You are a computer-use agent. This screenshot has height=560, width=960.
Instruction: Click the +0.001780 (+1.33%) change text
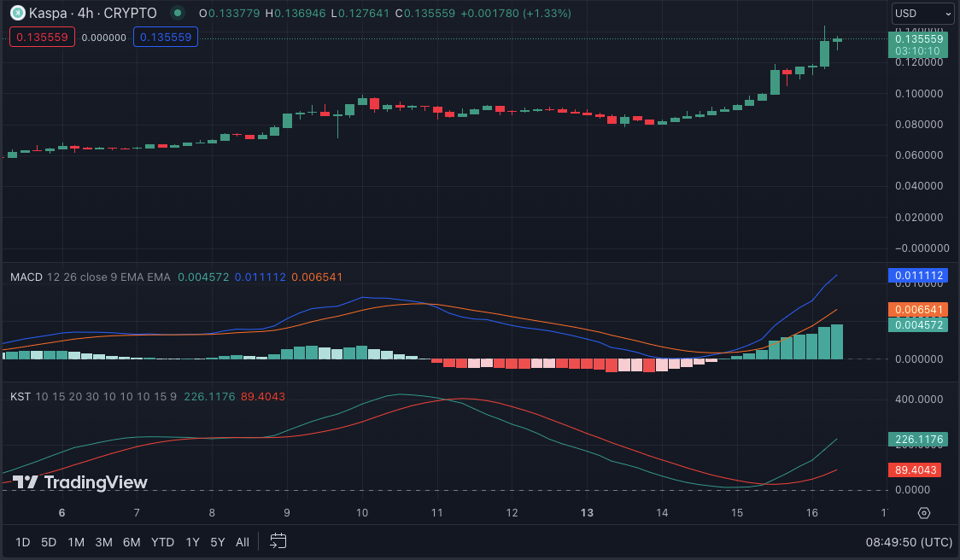click(516, 13)
